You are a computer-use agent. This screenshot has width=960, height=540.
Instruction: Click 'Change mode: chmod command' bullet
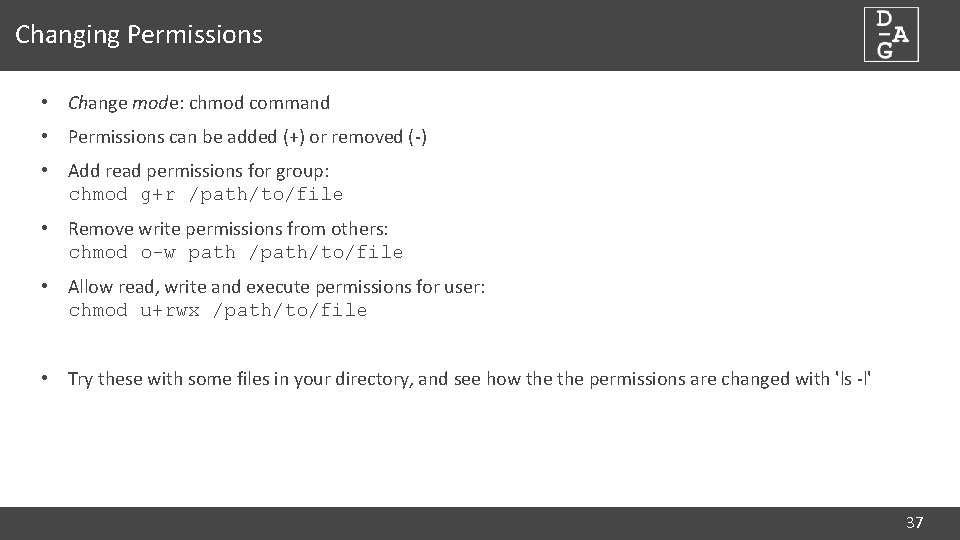pos(198,103)
